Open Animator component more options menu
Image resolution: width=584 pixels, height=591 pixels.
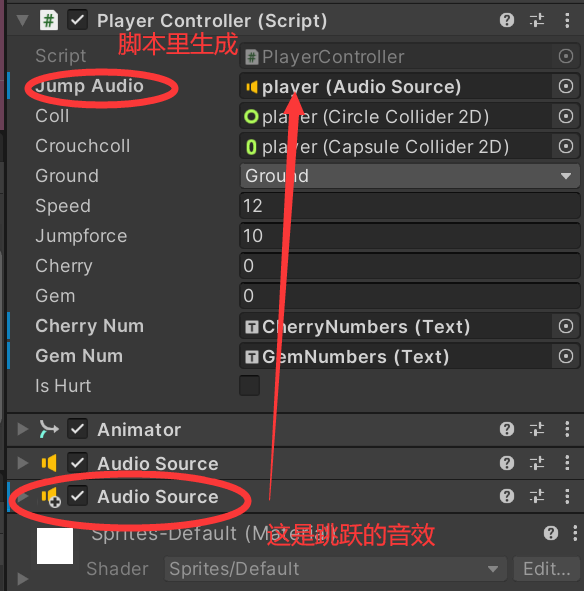click(x=567, y=429)
